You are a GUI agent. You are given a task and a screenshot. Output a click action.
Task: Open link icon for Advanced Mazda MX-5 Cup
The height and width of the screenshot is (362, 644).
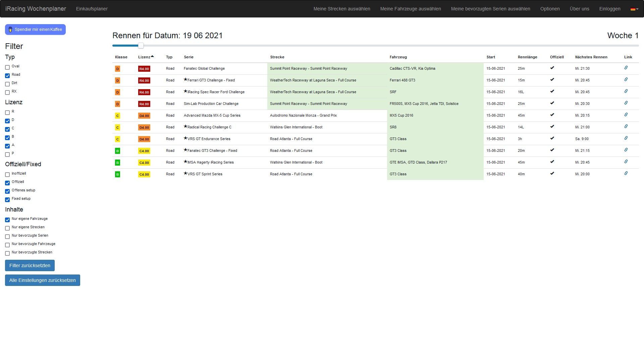coord(626,115)
